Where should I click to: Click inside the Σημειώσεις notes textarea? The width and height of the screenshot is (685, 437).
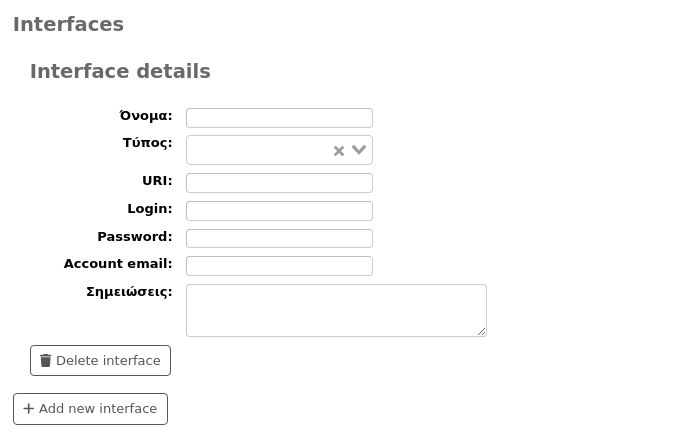coord(336,310)
